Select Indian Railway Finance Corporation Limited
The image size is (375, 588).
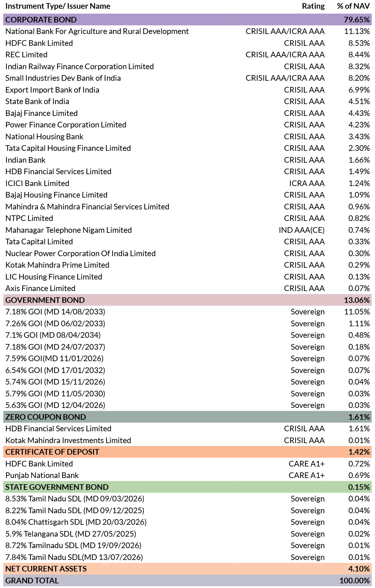80,66
